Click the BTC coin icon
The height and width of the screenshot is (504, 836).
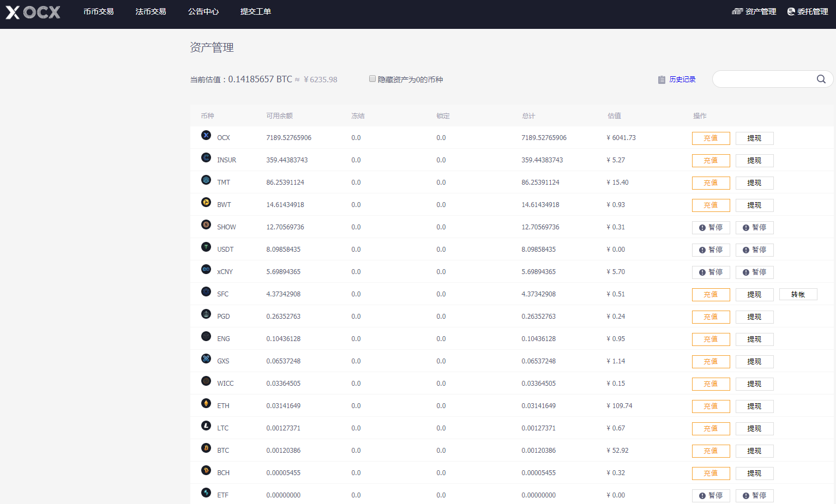point(206,448)
